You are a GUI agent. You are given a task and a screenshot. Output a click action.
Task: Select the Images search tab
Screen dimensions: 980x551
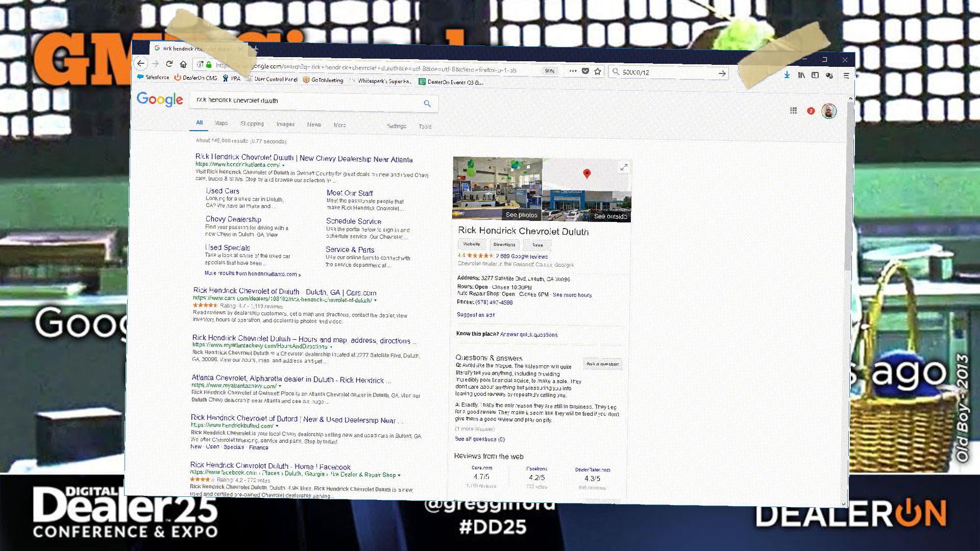coord(285,124)
